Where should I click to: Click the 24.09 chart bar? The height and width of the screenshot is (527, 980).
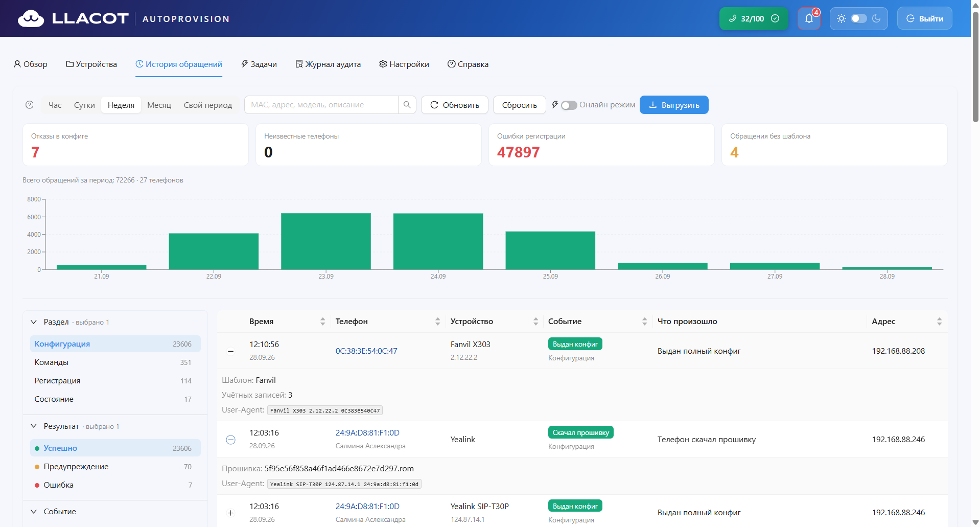pos(438,241)
